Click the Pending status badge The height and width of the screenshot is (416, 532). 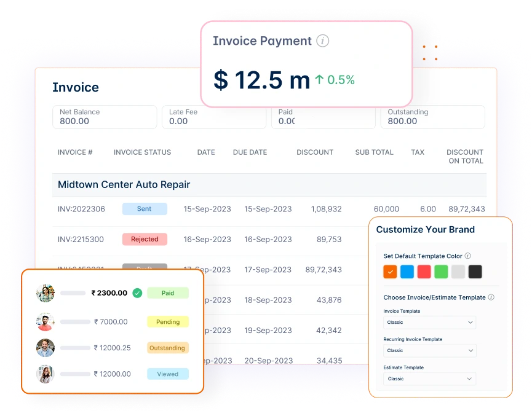(x=168, y=322)
